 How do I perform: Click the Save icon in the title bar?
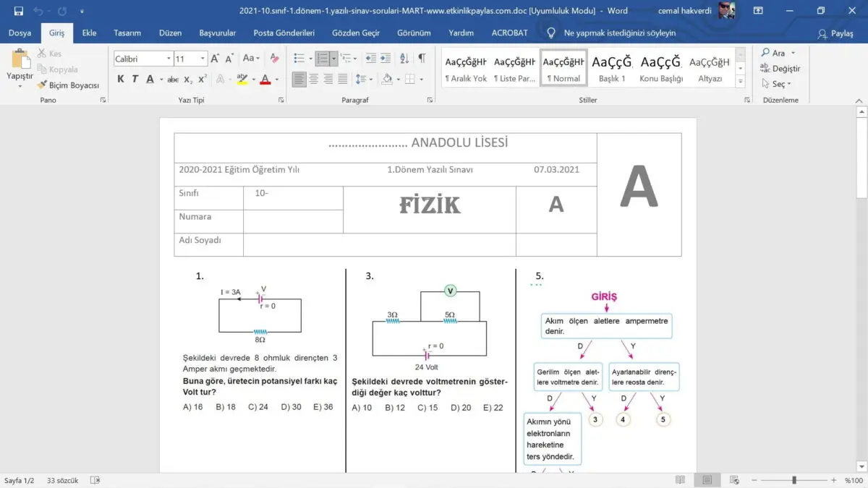point(19,11)
